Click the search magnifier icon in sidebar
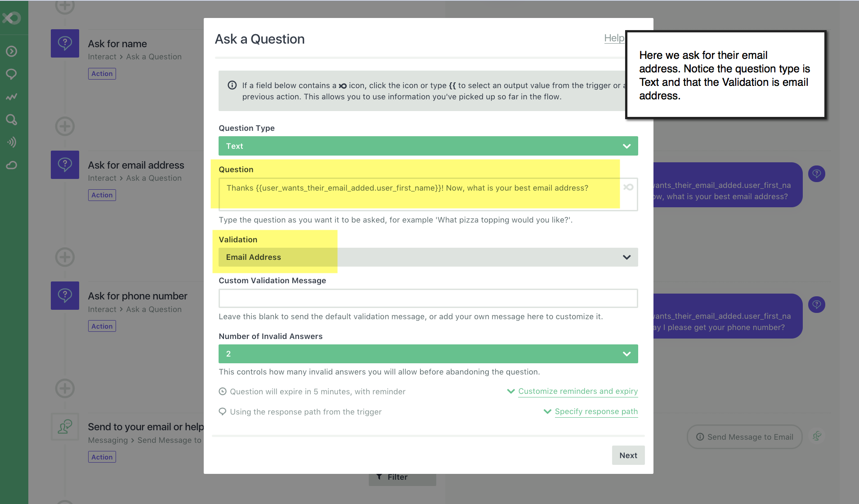Viewport: 859px width, 504px height. point(11,120)
